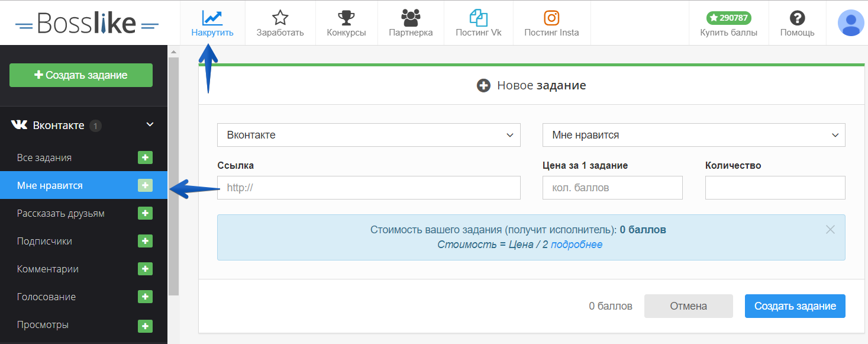Close the blue cost info banner
The height and width of the screenshot is (344, 868).
pyautogui.click(x=830, y=230)
